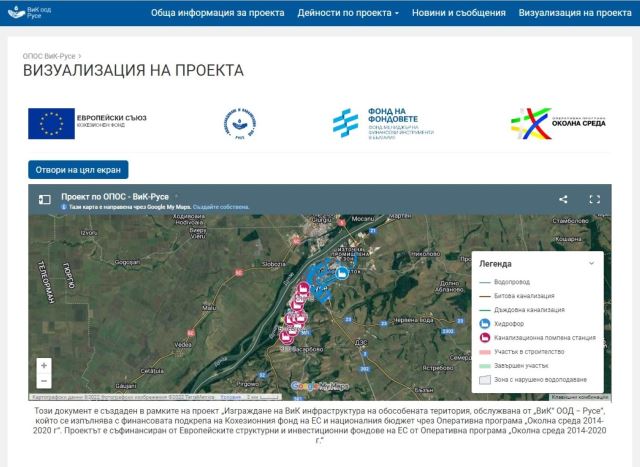Click the Клавишни комбинации map button

[x=580, y=397]
